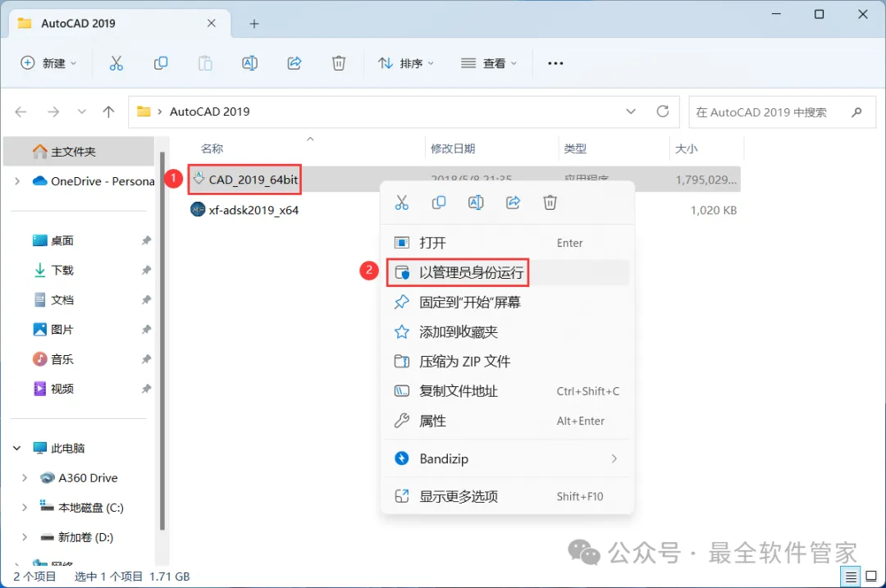Screen dimensions: 886x588
Task: Click the Cut icon in the context menu
Action: 402,203
